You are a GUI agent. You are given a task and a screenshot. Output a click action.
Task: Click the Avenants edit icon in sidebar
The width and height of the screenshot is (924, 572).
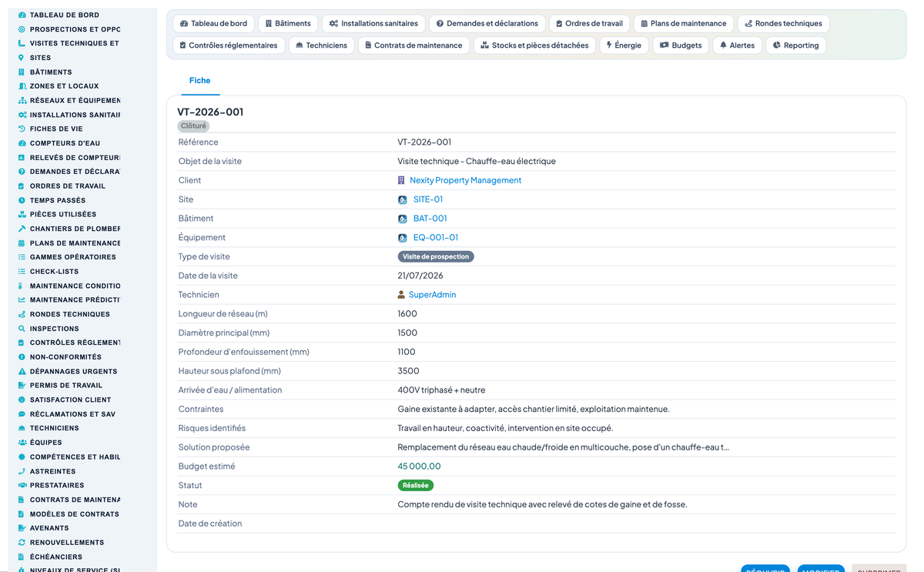[22, 528]
